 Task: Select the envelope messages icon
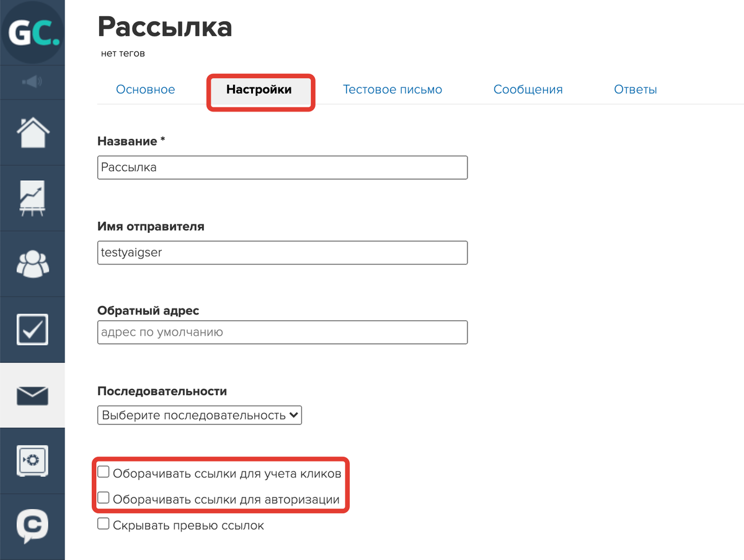[x=32, y=395]
